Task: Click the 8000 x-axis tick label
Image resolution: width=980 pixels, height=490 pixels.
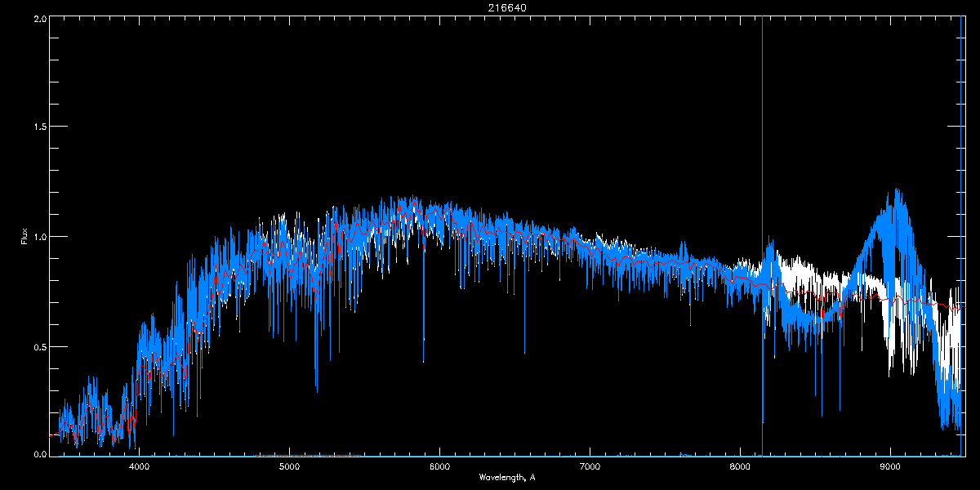Action: coord(740,467)
